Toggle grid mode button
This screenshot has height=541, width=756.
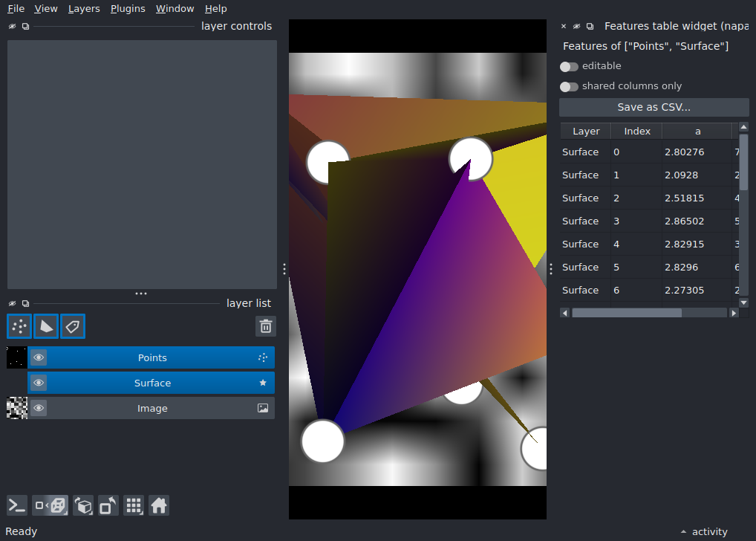(134, 506)
